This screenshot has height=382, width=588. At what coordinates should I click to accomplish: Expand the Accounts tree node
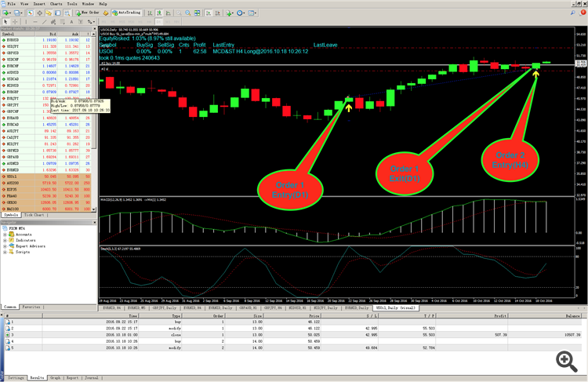coord(5,235)
